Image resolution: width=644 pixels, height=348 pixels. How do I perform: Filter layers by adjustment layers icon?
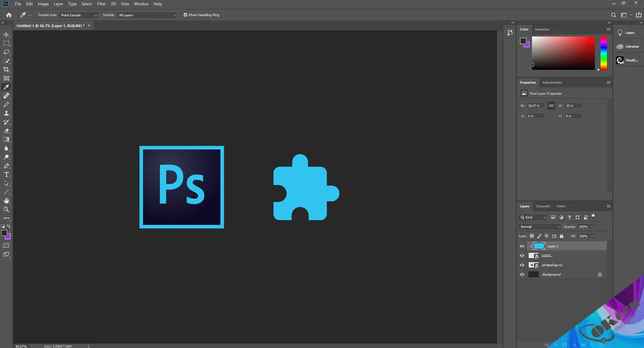click(561, 217)
